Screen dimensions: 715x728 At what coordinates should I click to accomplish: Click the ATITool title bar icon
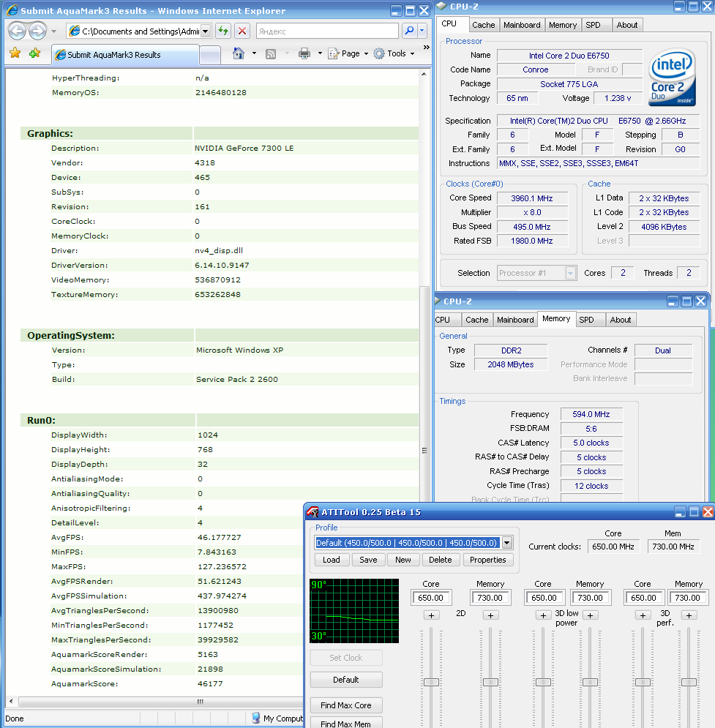(313, 512)
